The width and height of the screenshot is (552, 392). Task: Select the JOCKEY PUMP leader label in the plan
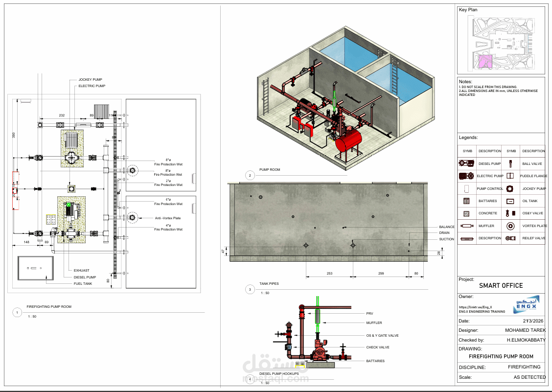[x=90, y=80]
